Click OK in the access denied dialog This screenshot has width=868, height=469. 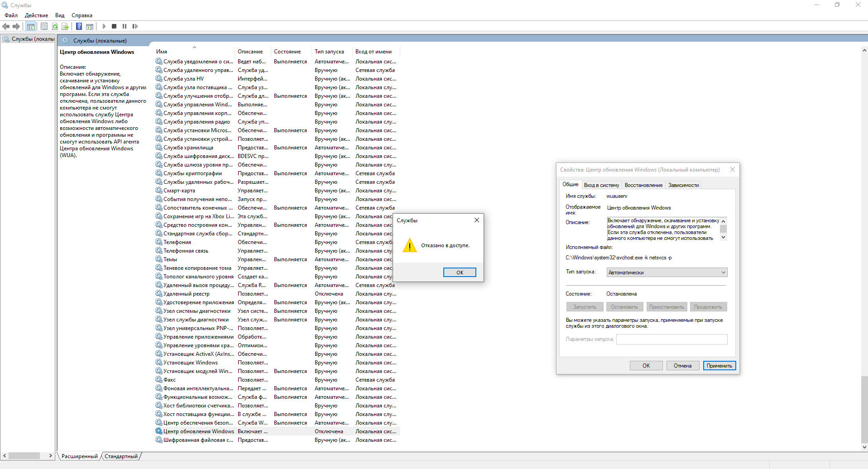pos(460,273)
